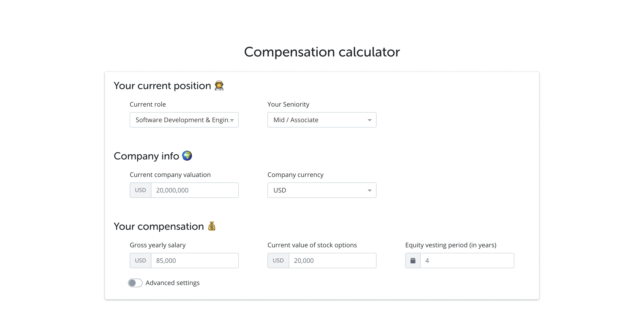The width and height of the screenshot is (644, 333).
Task: Expand the Your Seniority dropdown
Action: tap(322, 120)
